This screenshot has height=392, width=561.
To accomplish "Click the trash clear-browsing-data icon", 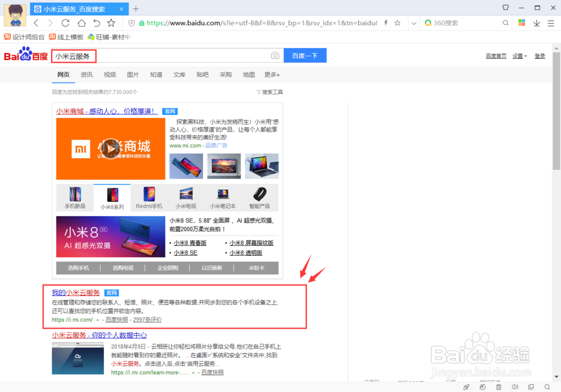I will (498, 387).
